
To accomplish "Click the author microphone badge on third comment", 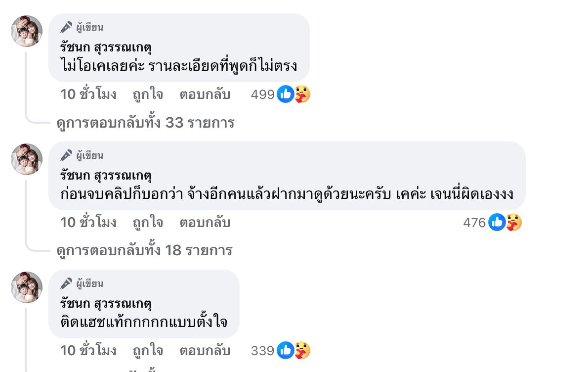I will (x=67, y=283).
